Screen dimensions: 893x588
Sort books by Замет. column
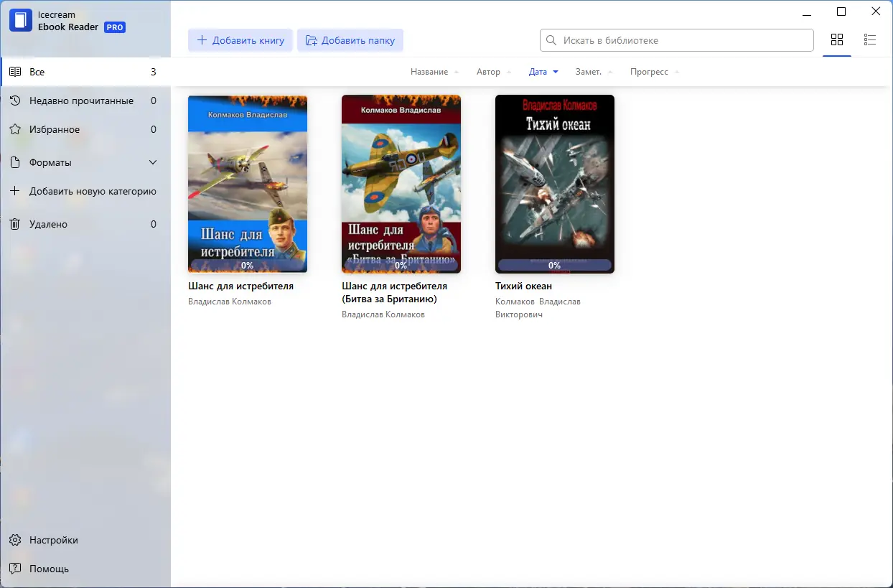[x=594, y=72]
